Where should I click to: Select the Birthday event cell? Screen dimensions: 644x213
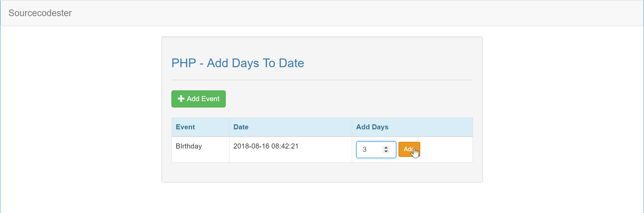[189, 146]
